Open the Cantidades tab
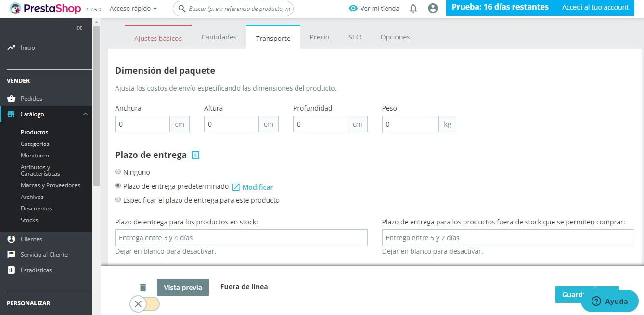Screen dimensions: 644x315 pos(219,36)
